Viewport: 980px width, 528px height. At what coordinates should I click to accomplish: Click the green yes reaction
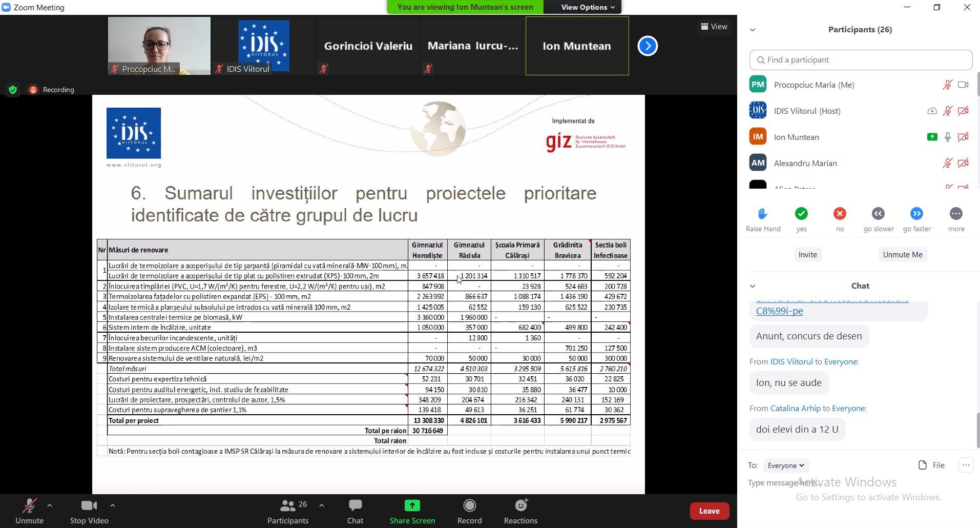[802, 214]
